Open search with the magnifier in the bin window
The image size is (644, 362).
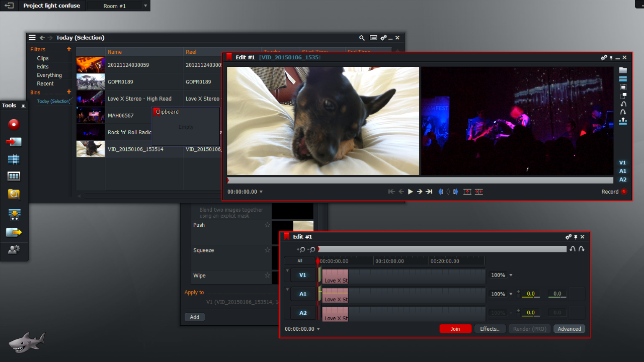tap(362, 37)
